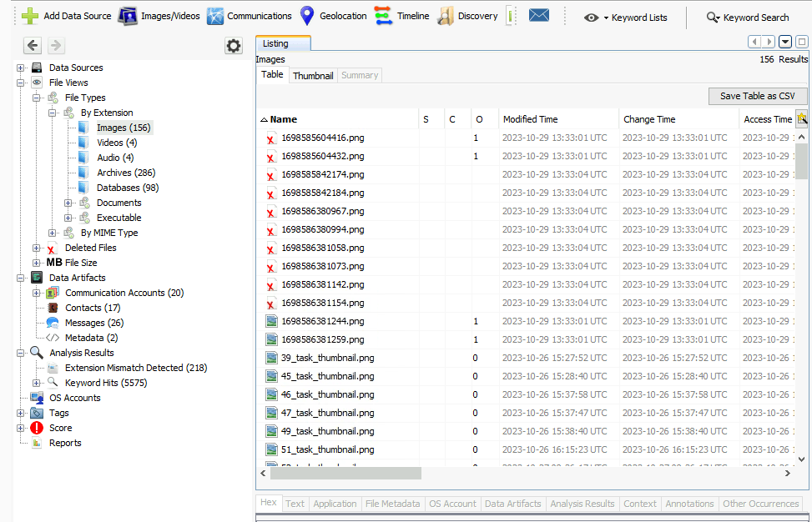Click the Data Artifacts icon
This screenshot has width=812, height=522.
[37, 278]
